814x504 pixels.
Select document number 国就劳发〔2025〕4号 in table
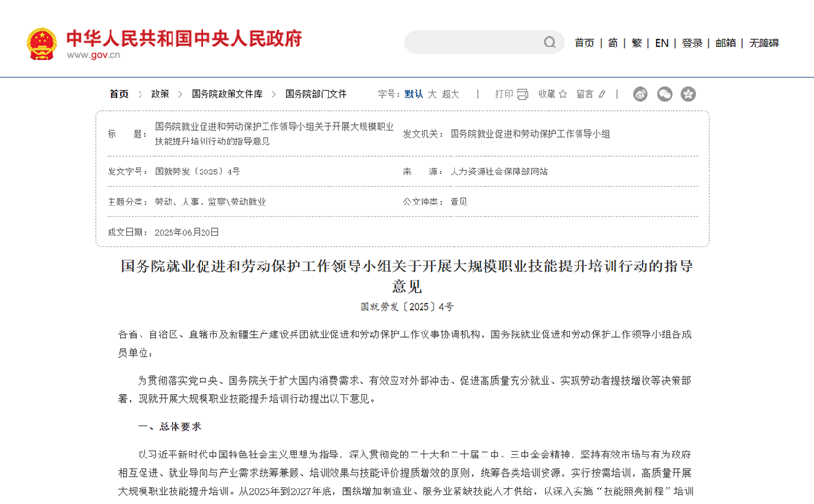coord(198,172)
